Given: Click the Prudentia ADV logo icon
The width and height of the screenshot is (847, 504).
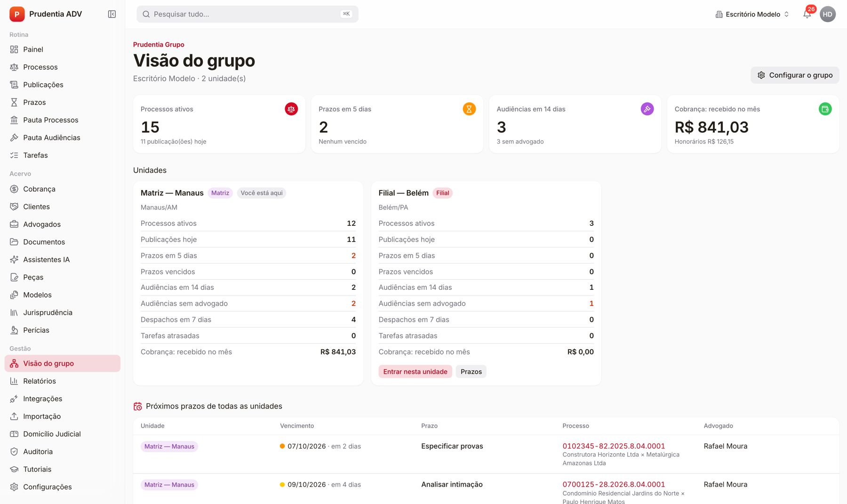Looking at the screenshot, I should 17,14.
